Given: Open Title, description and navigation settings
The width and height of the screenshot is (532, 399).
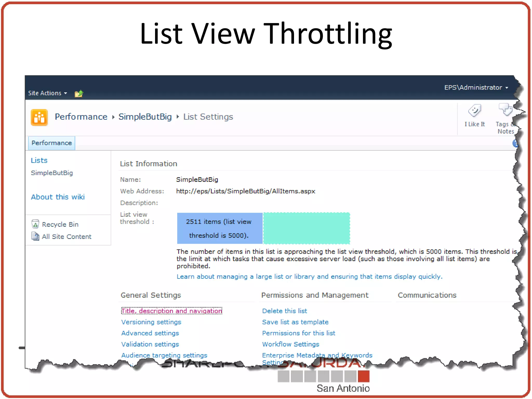Looking at the screenshot, I should pos(171,311).
